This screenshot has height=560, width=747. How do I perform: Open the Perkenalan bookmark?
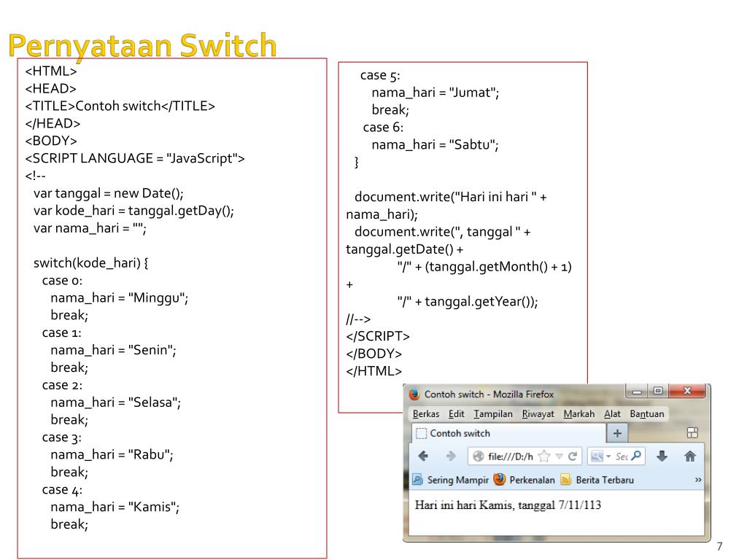click(525, 480)
